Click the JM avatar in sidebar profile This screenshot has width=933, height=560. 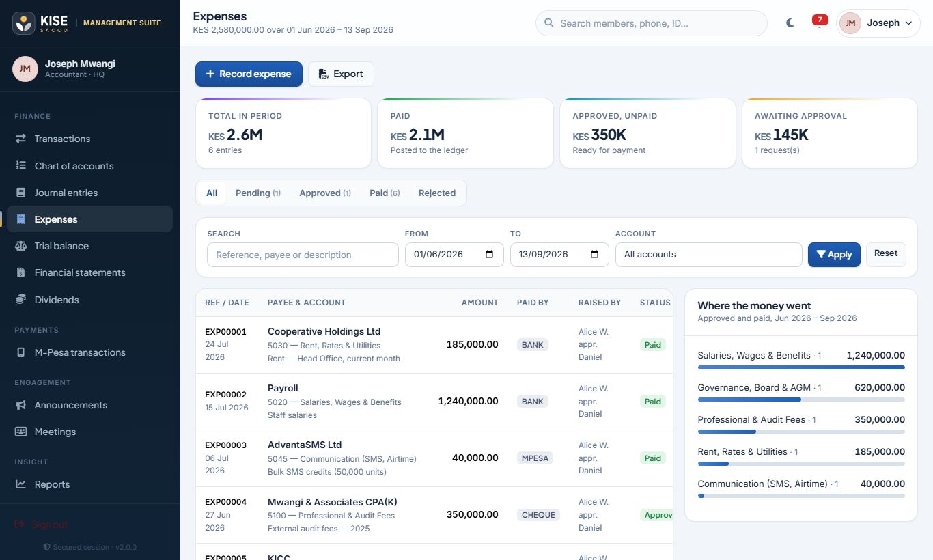pyautogui.click(x=25, y=69)
